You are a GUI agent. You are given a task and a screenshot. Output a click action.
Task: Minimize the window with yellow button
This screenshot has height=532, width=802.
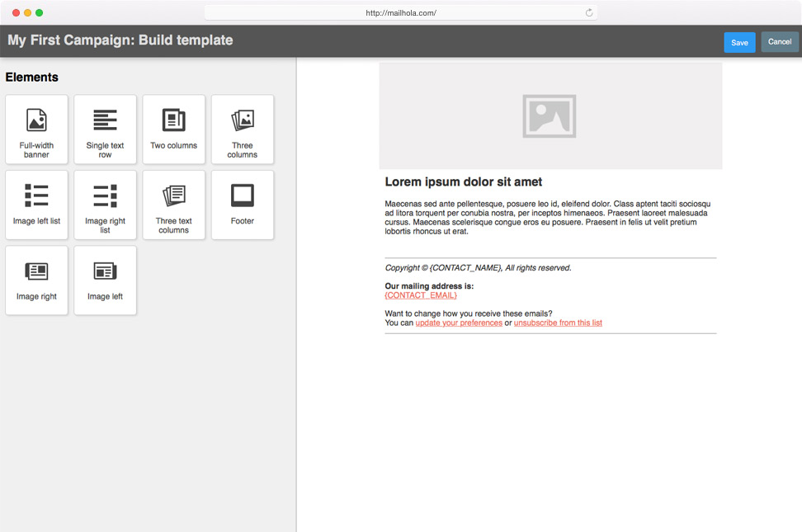pos(27,13)
